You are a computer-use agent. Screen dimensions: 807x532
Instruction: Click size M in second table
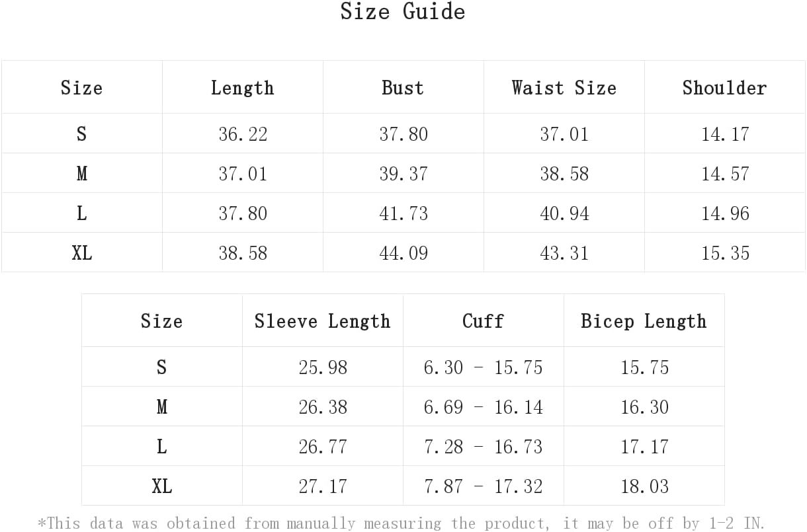162,406
